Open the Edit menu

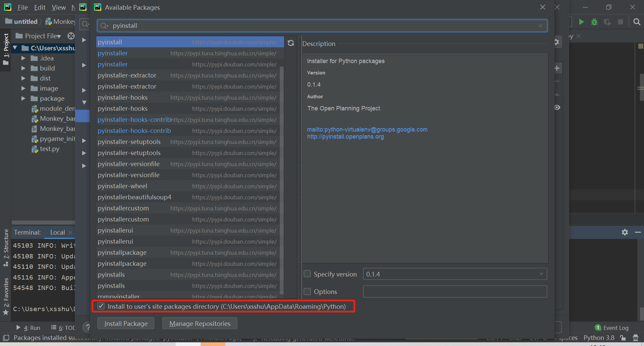tap(40, 7)
